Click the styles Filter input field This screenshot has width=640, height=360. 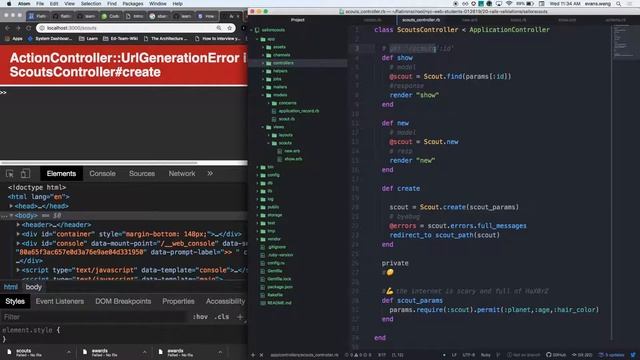94,317
